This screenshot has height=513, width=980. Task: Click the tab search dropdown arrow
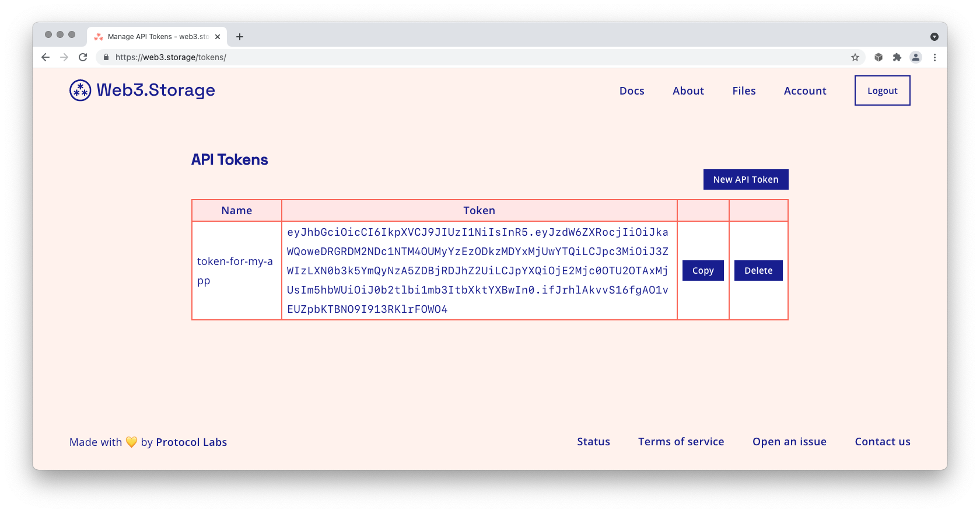(x=935, y=37)
